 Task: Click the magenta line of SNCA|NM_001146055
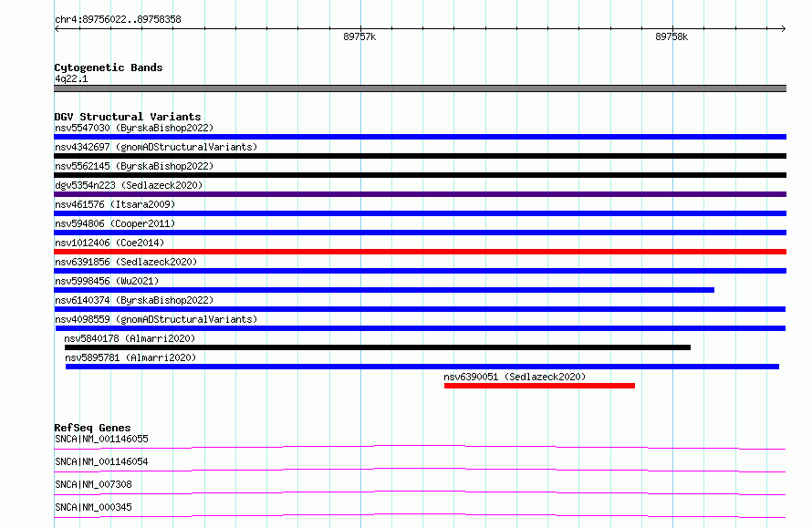click(x=420, y=447)
